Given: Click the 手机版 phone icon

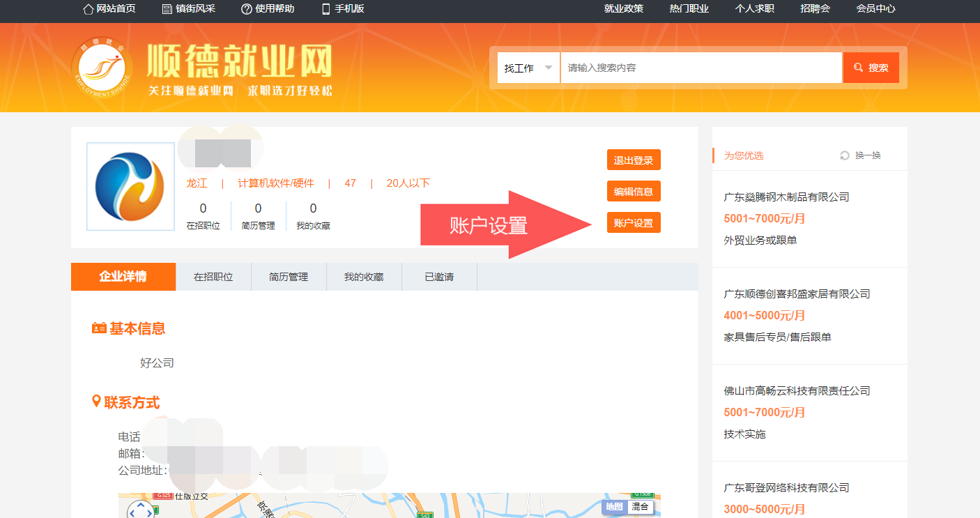Looking at the screenshot, I should point(326,9).
